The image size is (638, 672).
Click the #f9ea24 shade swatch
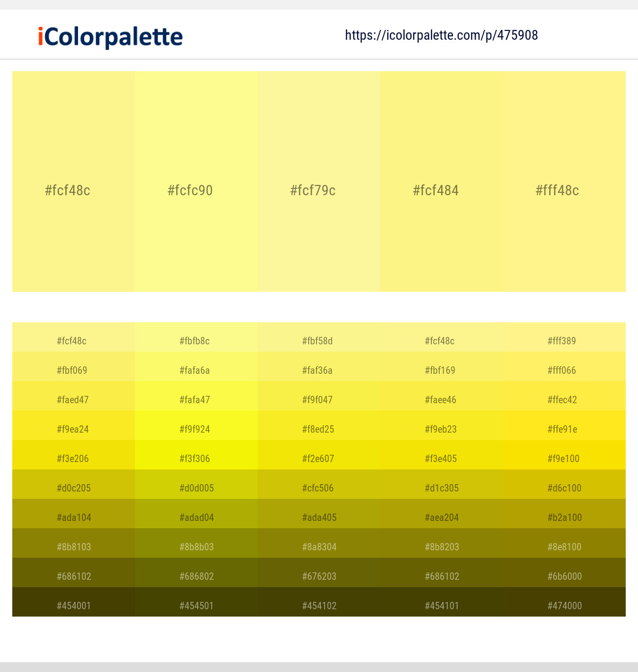74,429
